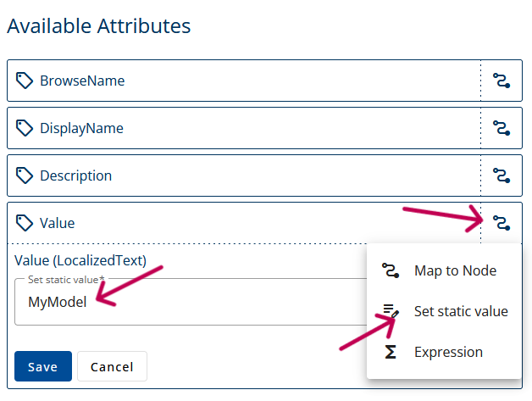Viewport: 532px width, 401px height.
Task: Open mapping options icon for DisplayName
Action: pos(502,128)
